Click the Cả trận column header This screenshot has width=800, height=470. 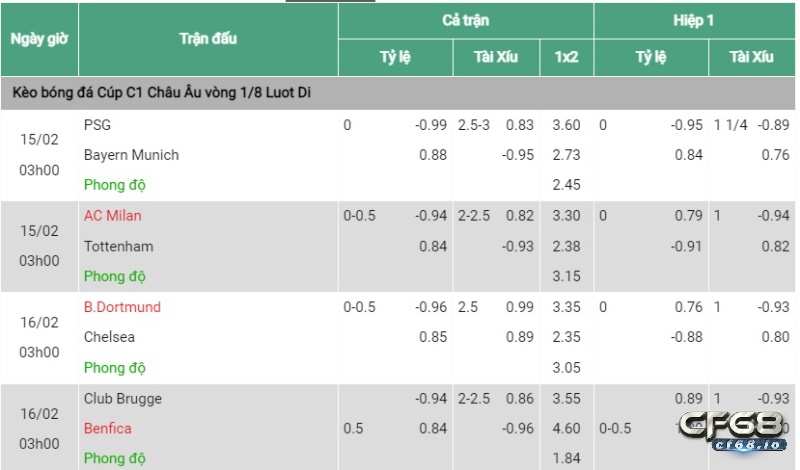click(466, 20)
